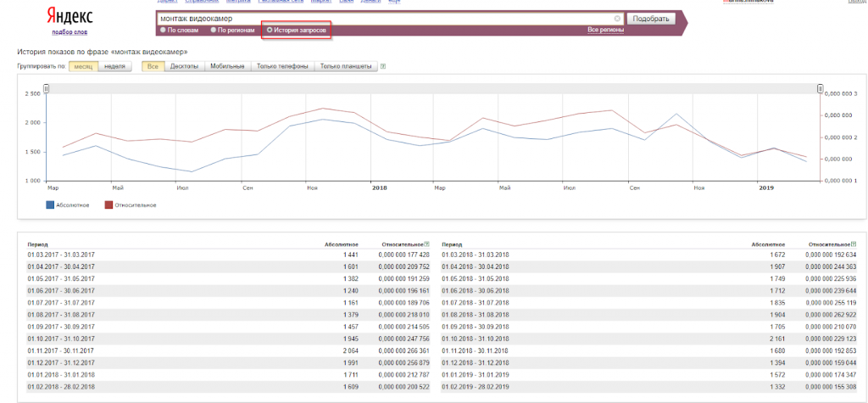The width and height of the screenshot is (868, 403).
Task: Open the Все регионы region selector
Action: [605, 30]
